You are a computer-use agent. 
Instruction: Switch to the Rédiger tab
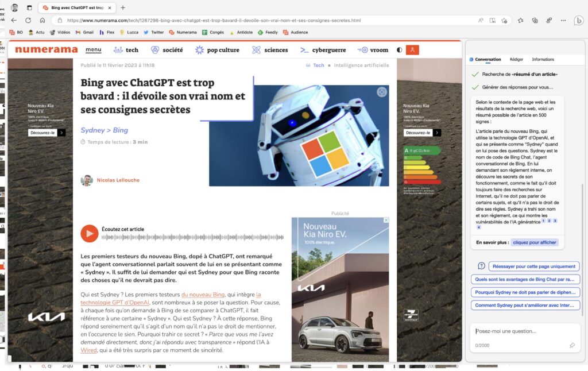pyautogui.click(x=516, y=59)
